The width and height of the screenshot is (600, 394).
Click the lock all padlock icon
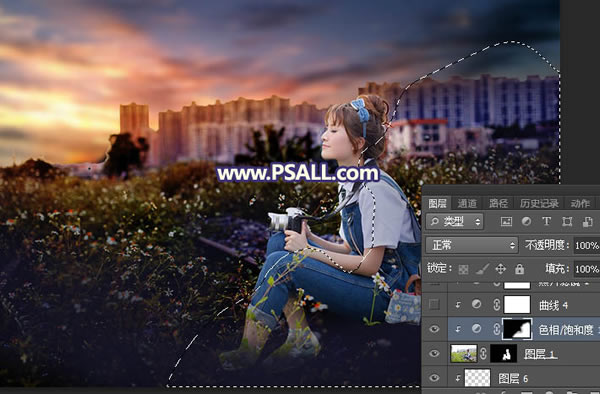[x=519, y=269]
